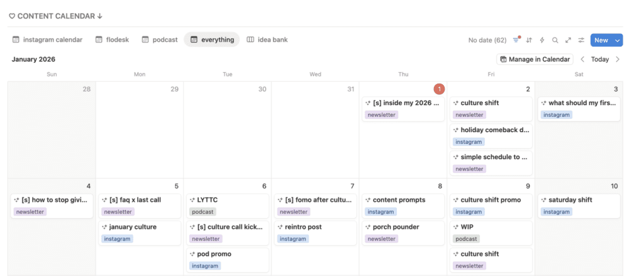644x276 pixels.
Task: Click the sort arrows icon
Action: 529,40
